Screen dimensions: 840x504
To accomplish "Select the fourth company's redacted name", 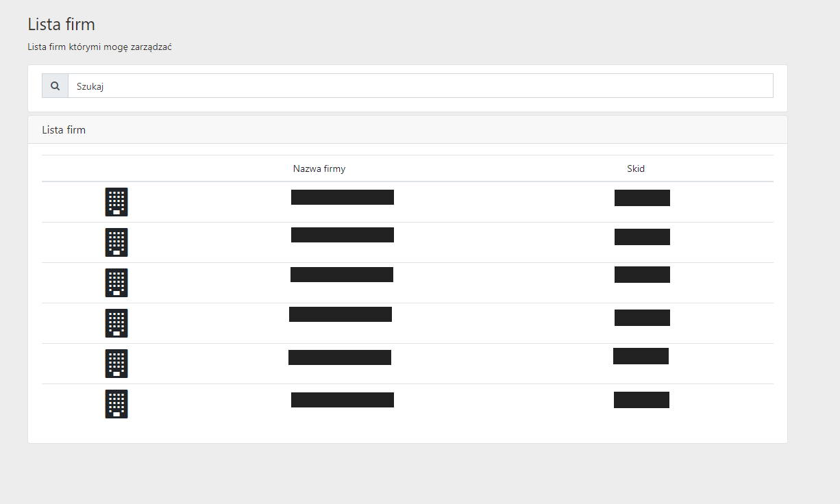I will click(x=341, y=314).
